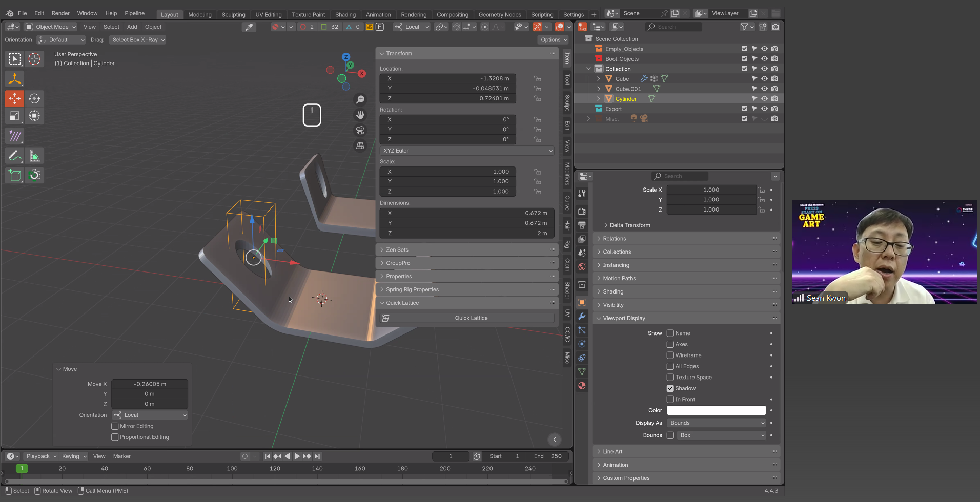Open the XYZ Euler rotation mode dropdown
Viewport: 980px width, 502px height.
coord(467,151)
